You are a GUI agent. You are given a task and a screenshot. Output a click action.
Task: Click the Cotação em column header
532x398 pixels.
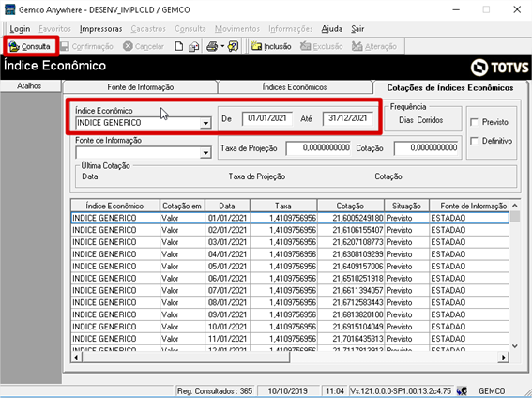click(182, 206)
